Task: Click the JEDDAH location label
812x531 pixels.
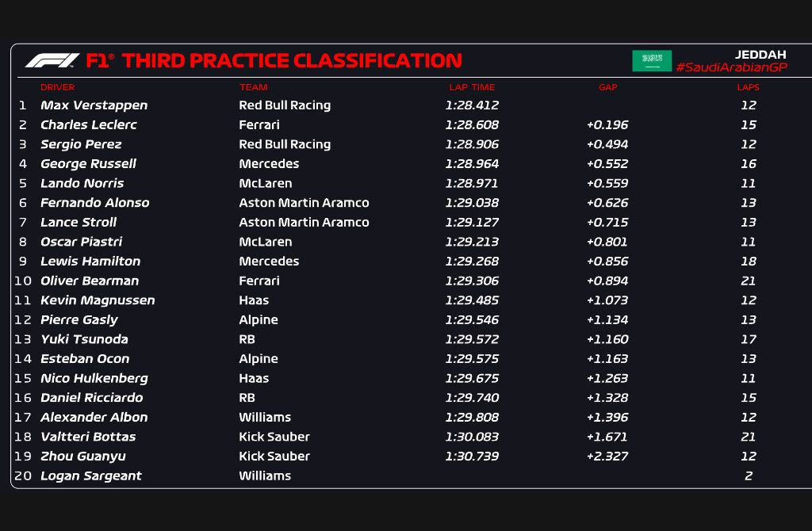Action: [760, 54]
